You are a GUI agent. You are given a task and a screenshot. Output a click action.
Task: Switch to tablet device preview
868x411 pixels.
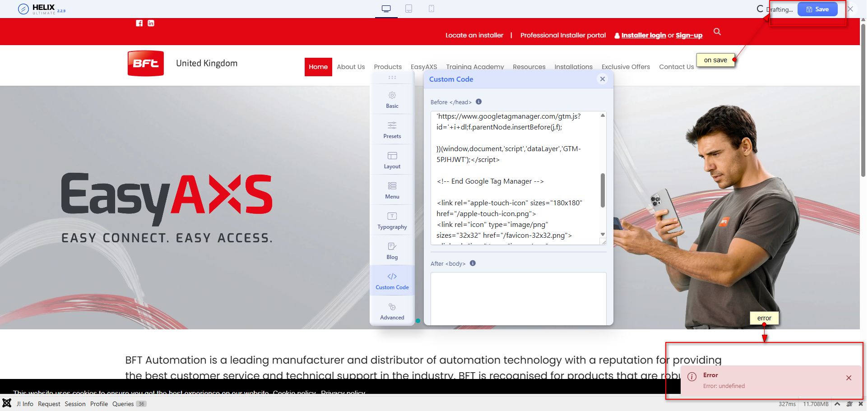[408, 9]
